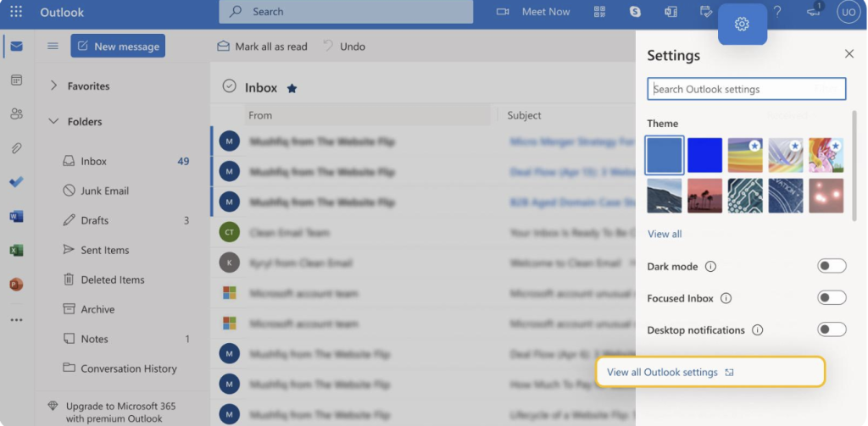Choose the mountain landscape theme

click(665, 196)
